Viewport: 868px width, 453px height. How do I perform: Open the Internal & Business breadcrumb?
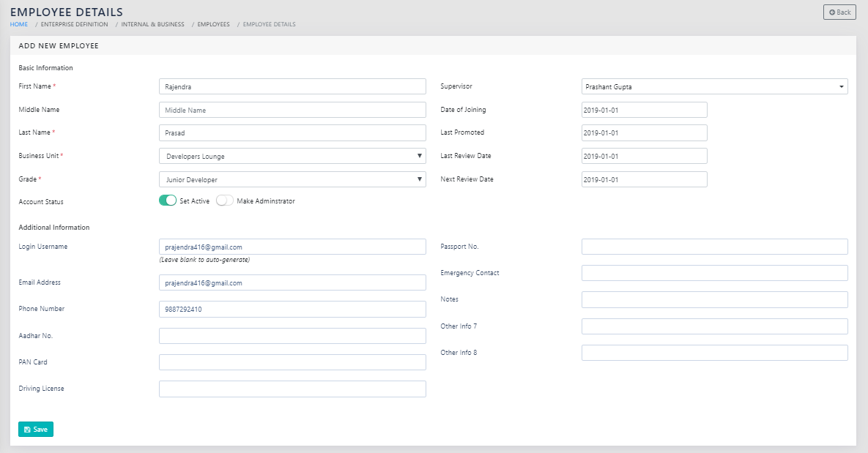coord(152,24)
